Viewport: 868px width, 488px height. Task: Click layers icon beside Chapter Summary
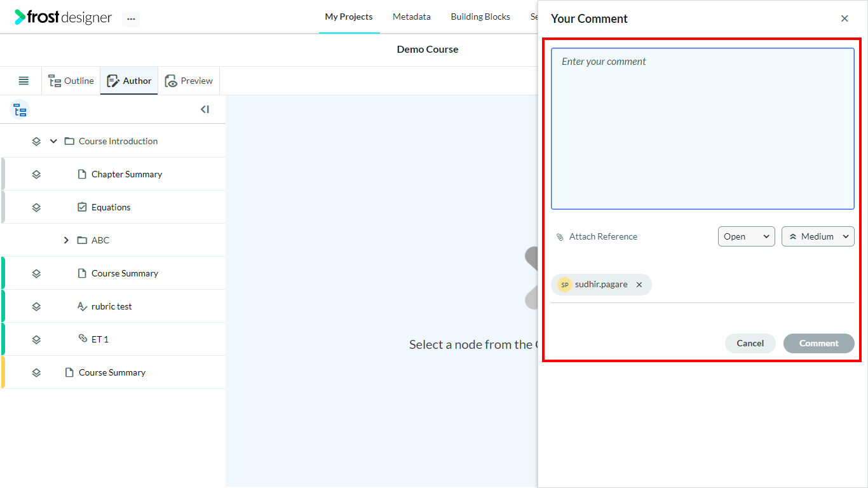(x=36, y=174)
